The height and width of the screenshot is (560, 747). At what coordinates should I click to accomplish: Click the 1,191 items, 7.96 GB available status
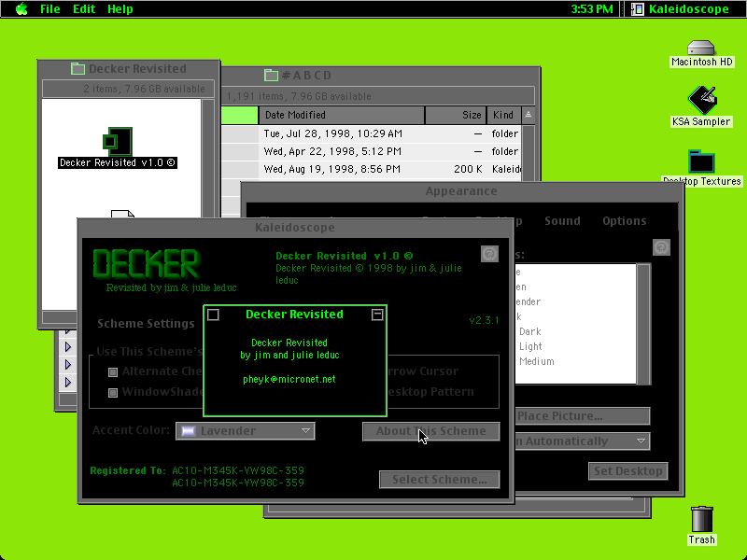(298, 97)
